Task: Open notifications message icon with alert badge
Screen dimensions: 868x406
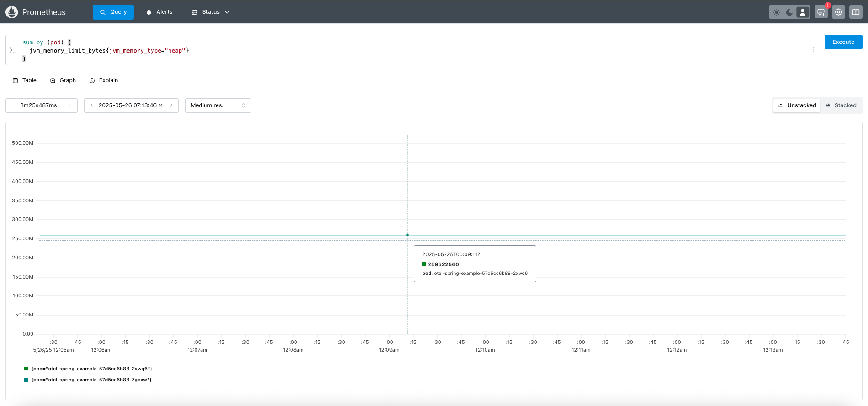Action: [x=821, y=12]
